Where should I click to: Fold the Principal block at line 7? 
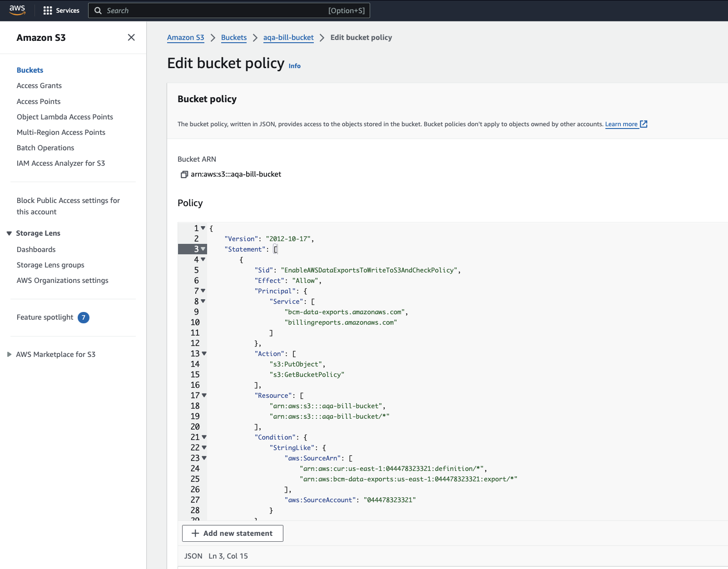[203, 291]
